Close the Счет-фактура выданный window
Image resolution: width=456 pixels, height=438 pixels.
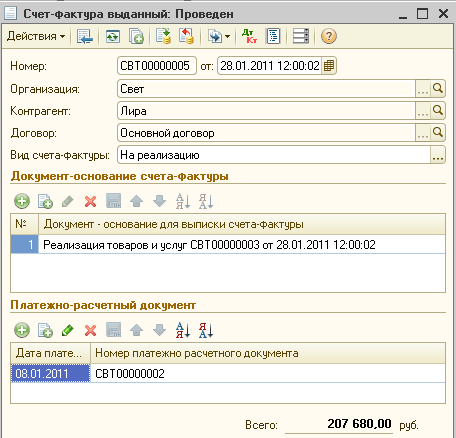[x=443, y=14]
